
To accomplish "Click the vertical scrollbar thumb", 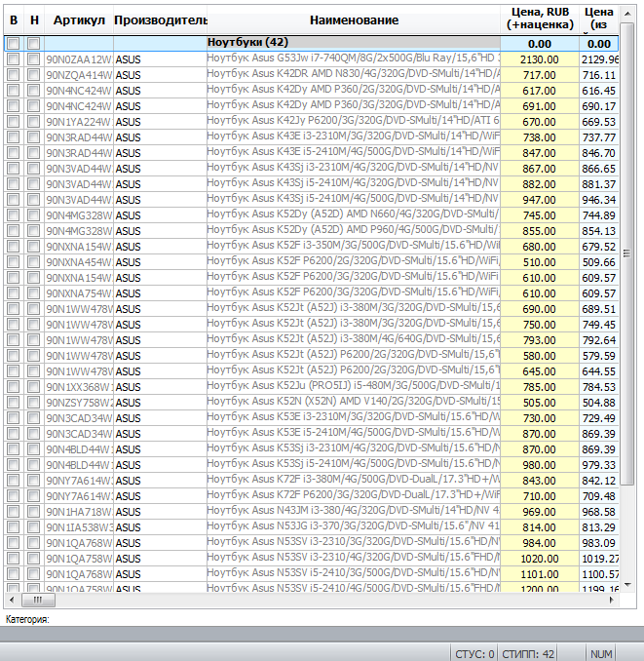I will coord(627,253).
